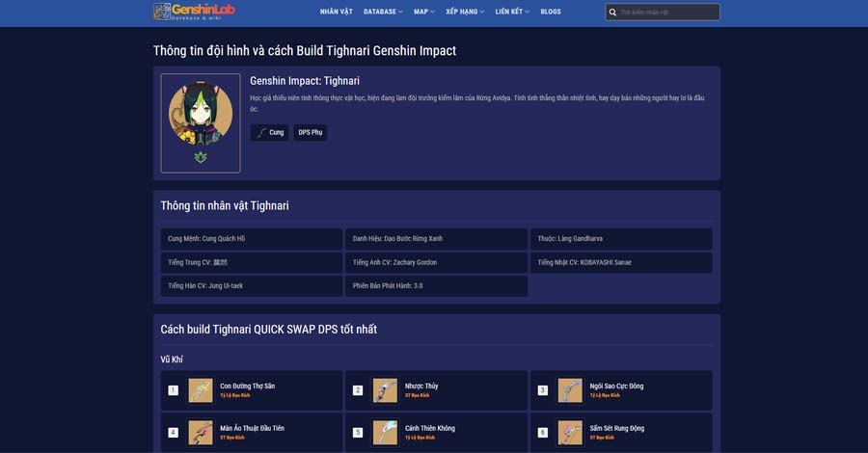
Task: Click the Tiếng Nhật CV: KOBAYASHI Sanae cell
Action: pos(621,263)
